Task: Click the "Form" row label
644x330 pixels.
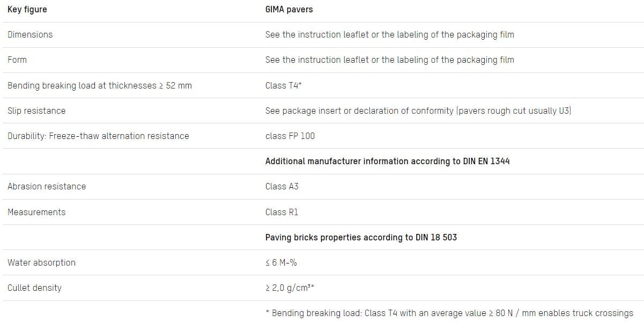Action: tap(17, 60)
